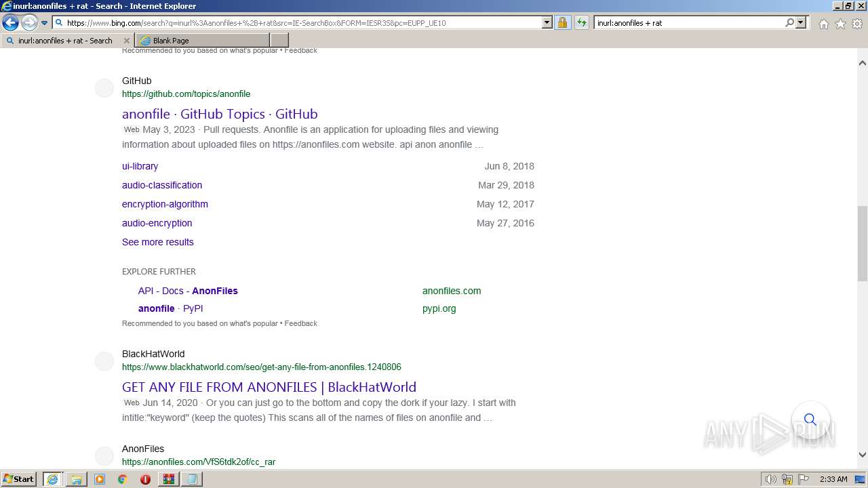The height and width of the screenshot is (488, 868).
Task: Click Internet Explorer taskbar icon
Action: coord(52,479)
